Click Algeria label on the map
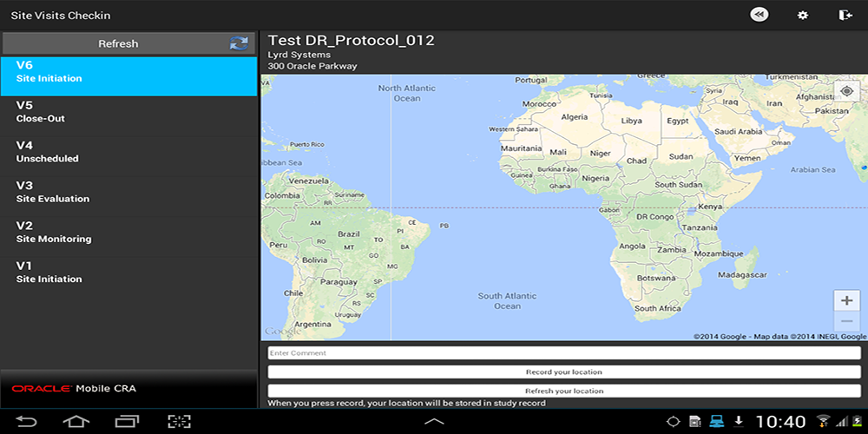The height and width of the screenshot is (434, 868). click(574, 117)
